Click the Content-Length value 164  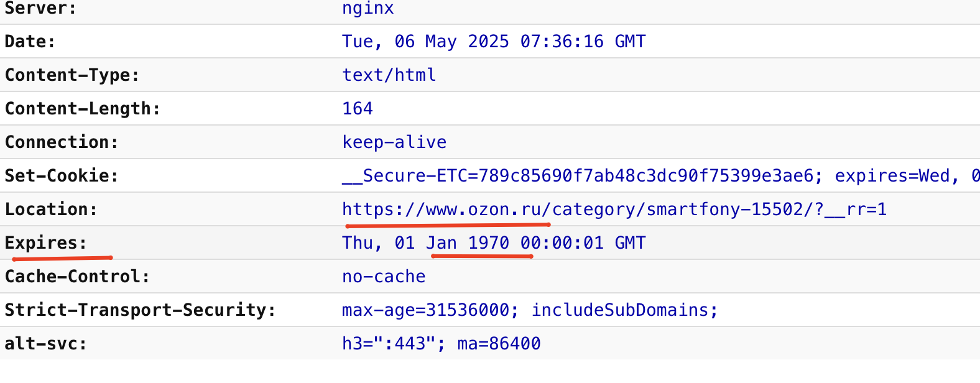[x=358, y=109]
